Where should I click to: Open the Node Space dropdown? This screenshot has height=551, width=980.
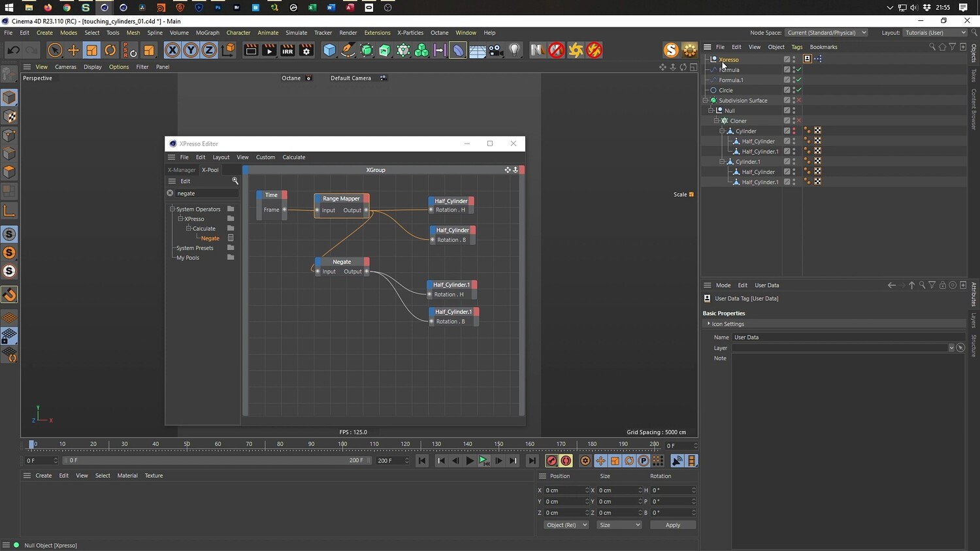click(x=826, y=33)
